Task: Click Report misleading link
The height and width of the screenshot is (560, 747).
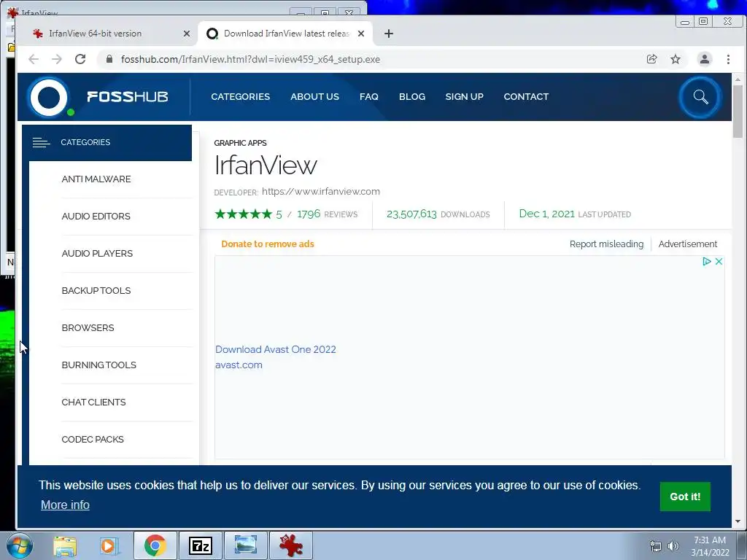Action: [606, 244]
